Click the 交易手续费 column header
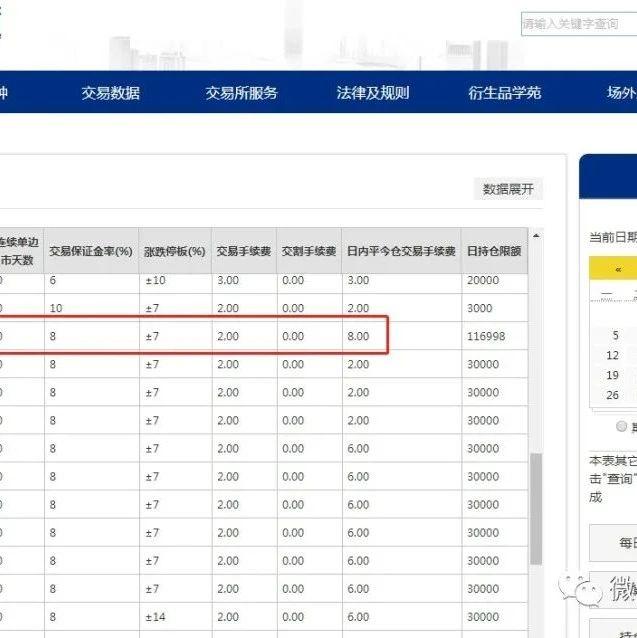The width and height of the screenshot is (637, 638). (x=244, y=251)
